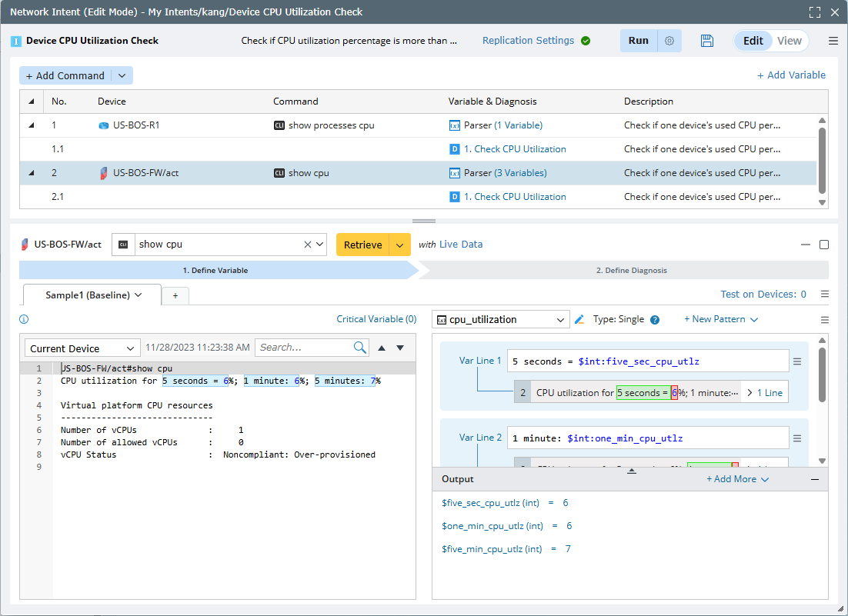This screenshot has width=848, height=616.
Task: Clear the show cpu command field
Action: [308, 245]
